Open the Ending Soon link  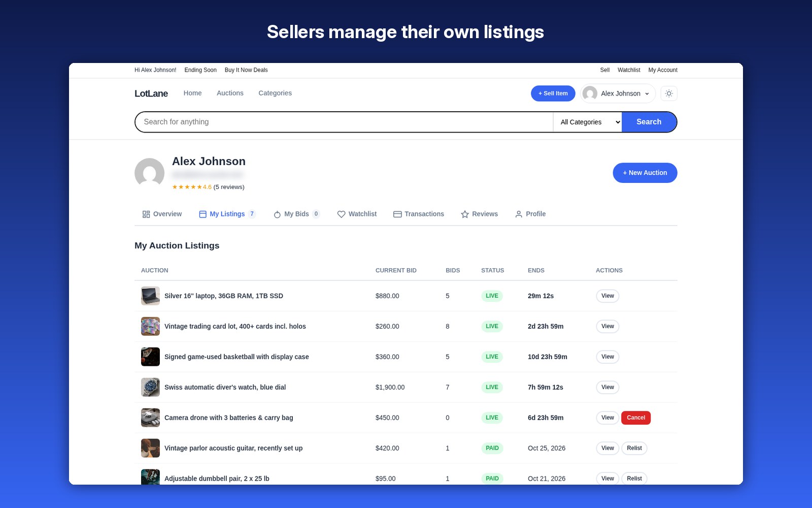click(200, 70)
